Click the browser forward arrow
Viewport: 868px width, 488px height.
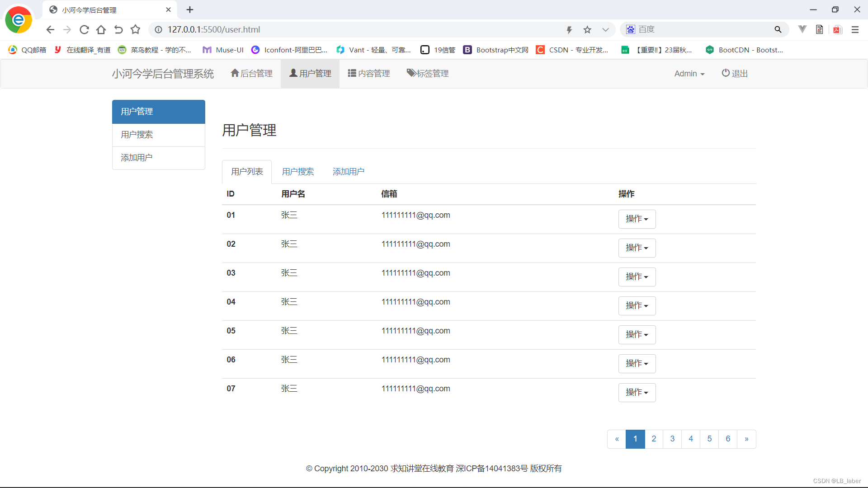point(67,29)
